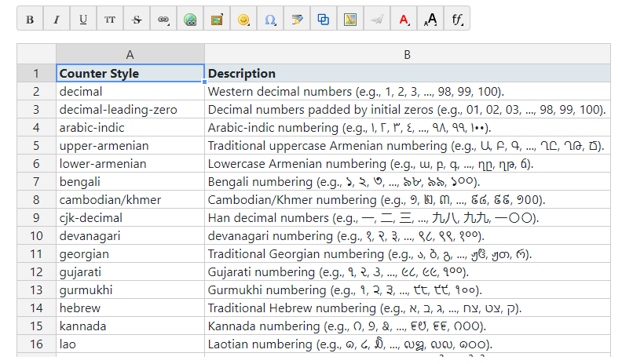Click the globe web link icon
The width and height of the screenshot is (622, 364).
190,20
